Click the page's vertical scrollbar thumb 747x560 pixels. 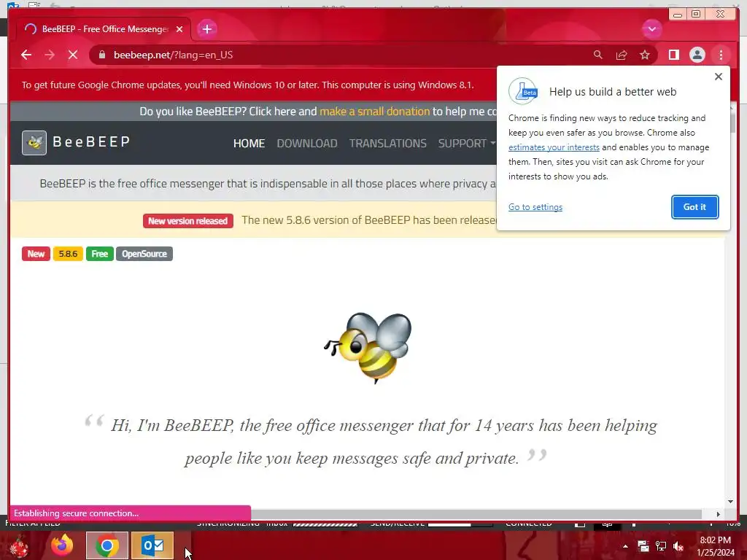point(731,122)
